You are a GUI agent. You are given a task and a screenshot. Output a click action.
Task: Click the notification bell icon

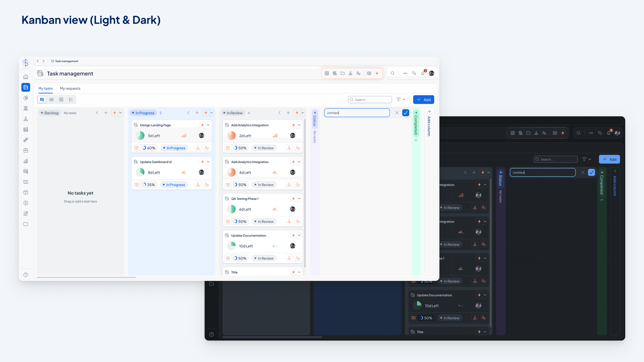click(x=422, y=73)
